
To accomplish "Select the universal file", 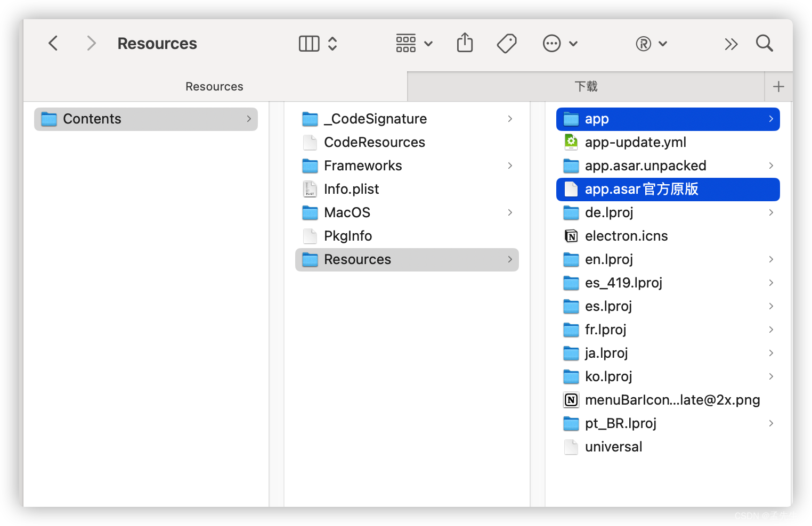I will coord(668,447).
